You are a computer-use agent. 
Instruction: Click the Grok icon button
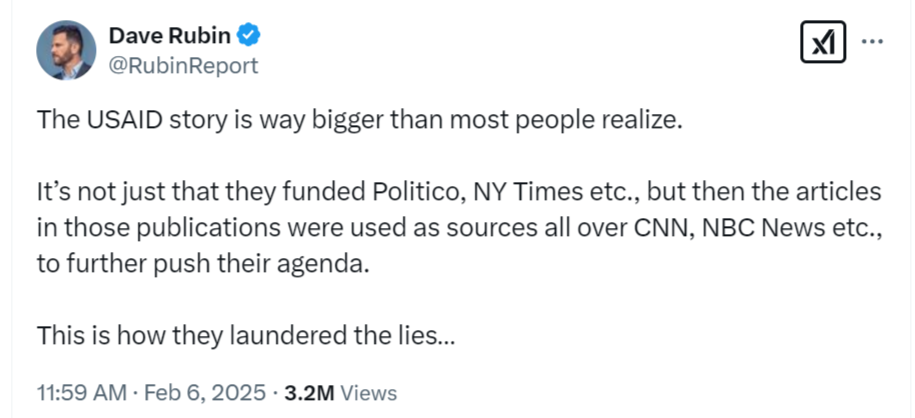click(825, 42)
